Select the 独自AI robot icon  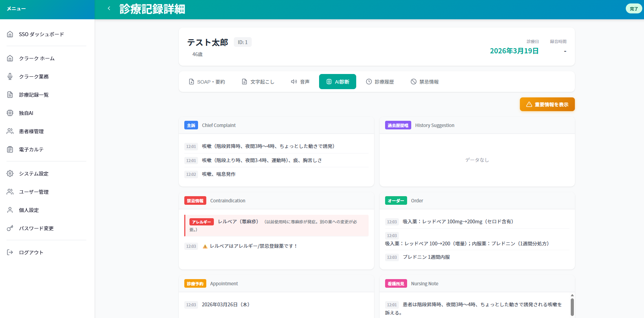(x=10, y=113)
